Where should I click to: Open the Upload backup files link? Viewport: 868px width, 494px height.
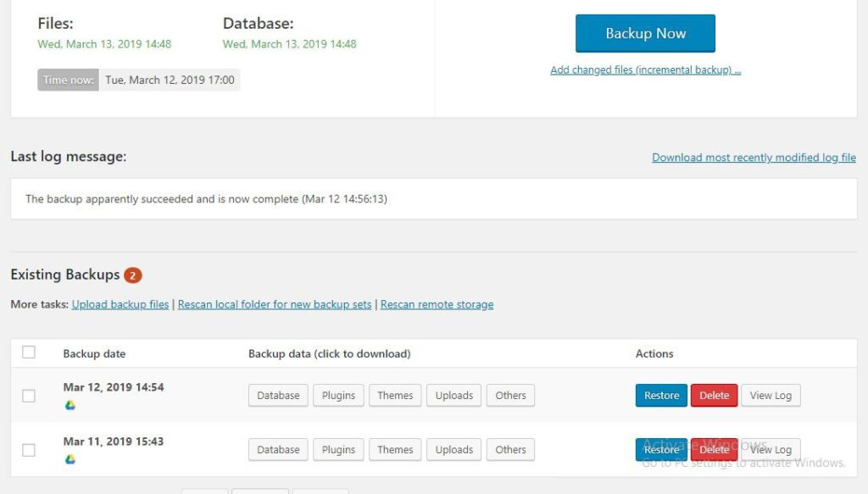pyautogui.click(x=120, y=304)
